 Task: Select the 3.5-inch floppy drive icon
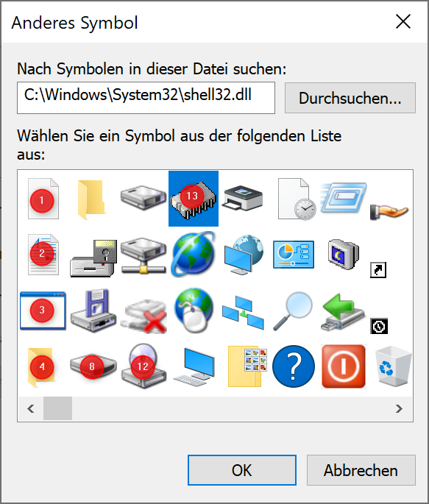[93, 310]
